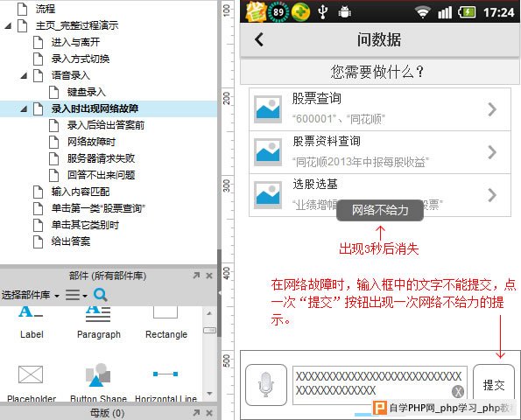Select the Placeholder widget
Screen dimensions: 521x420
[32, 382]
